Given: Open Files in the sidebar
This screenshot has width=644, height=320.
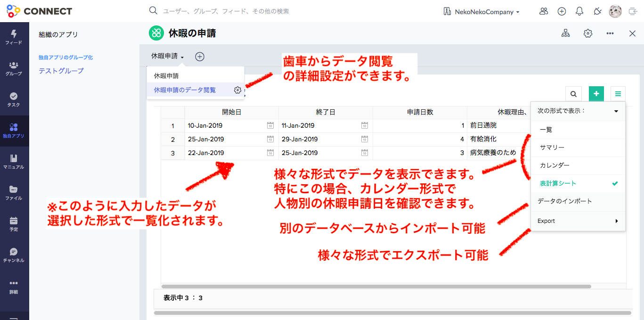Looking at the screenshot, I should (14, 193).
